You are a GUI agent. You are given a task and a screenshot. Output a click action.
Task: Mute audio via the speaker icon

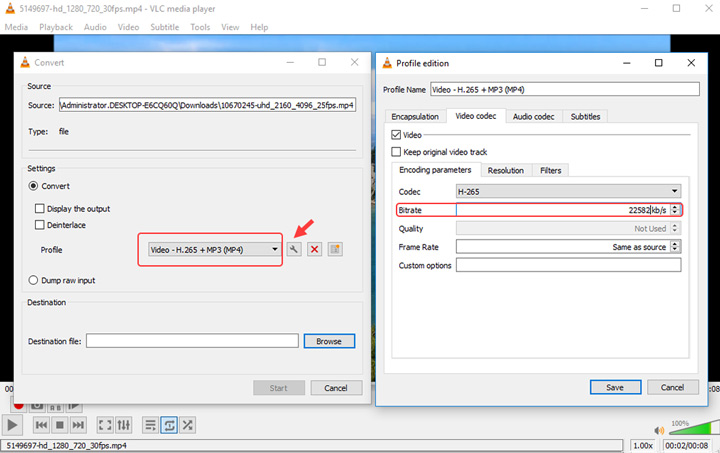(659, 431)
